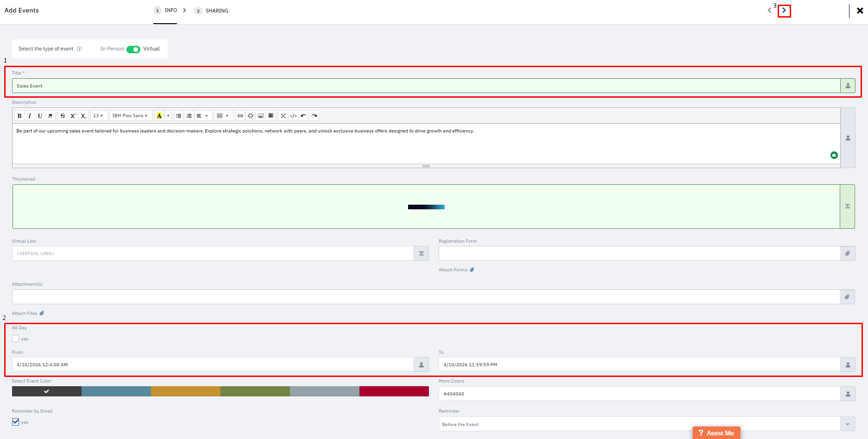Viewport: 868px width, 439px height.
Task: Apply strikethrough in the description toolbar
Action: [x=63, y=116]
